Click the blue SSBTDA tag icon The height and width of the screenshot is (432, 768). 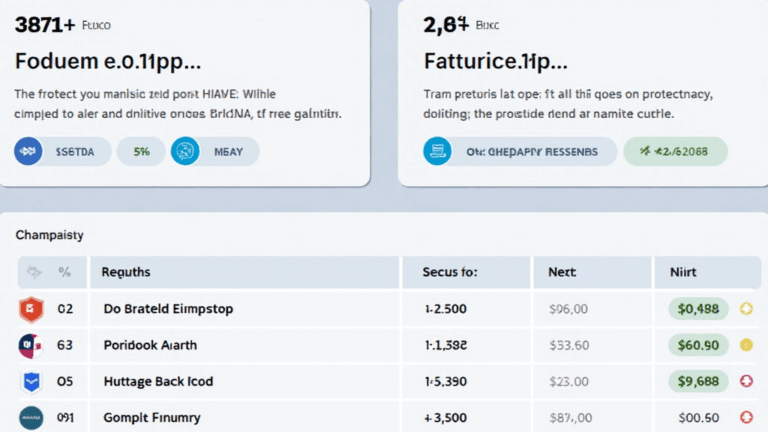pos(29,151)
